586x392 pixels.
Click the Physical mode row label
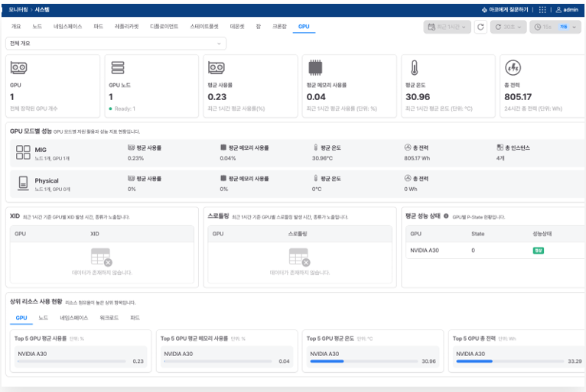click(x=47, y=180)
